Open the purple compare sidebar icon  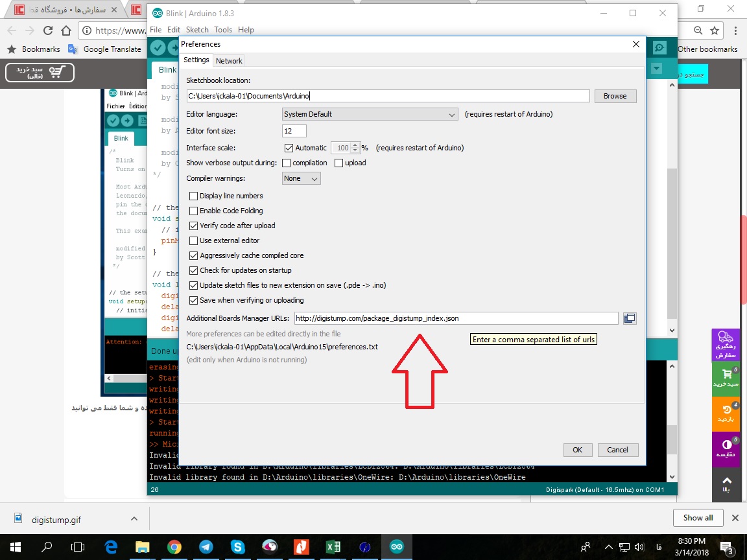[726, 449]
